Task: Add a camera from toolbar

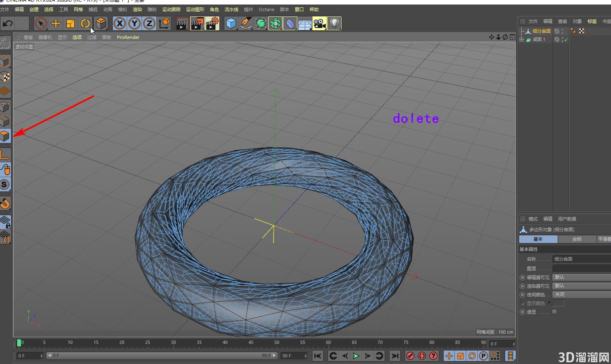Action: pos(319,23)
